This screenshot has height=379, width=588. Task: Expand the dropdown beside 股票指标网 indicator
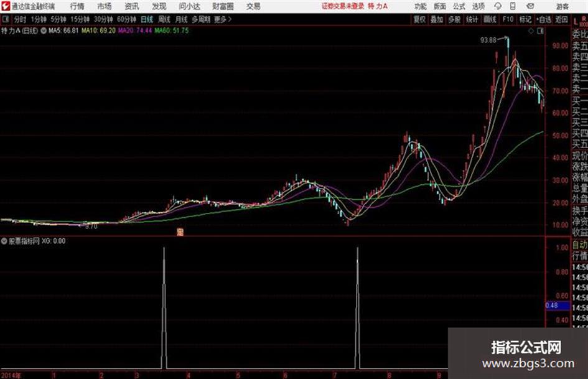[4, 241]
